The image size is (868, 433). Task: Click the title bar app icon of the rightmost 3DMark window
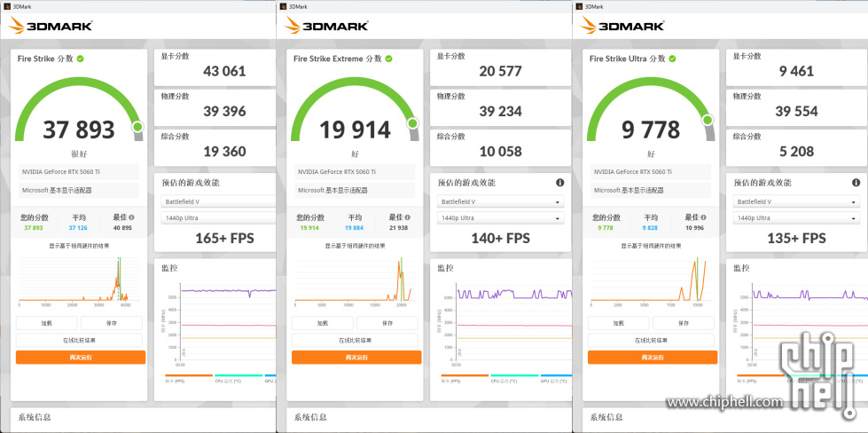578,6
